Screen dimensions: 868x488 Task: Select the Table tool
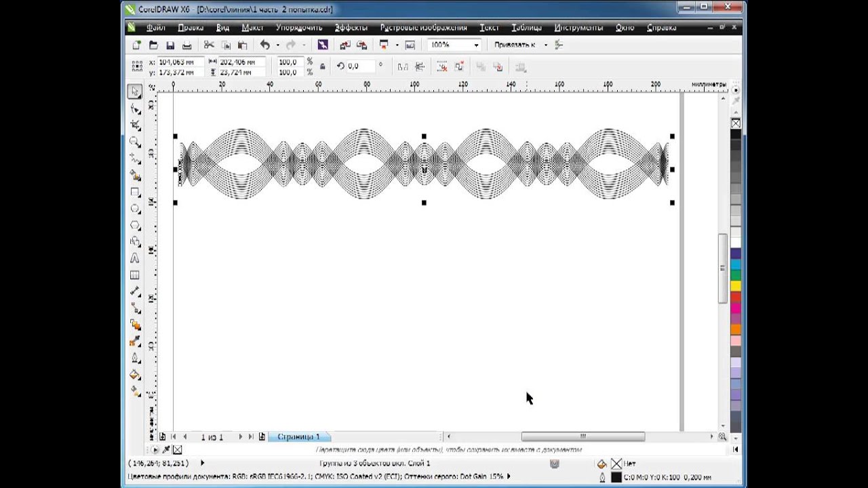pyautogui.click(x=135, y=275)
